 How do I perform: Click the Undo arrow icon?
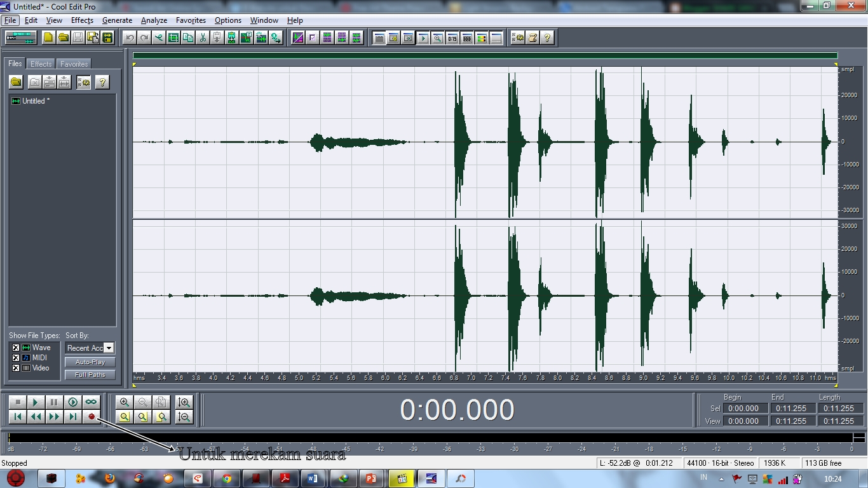(x=130, y=37)
